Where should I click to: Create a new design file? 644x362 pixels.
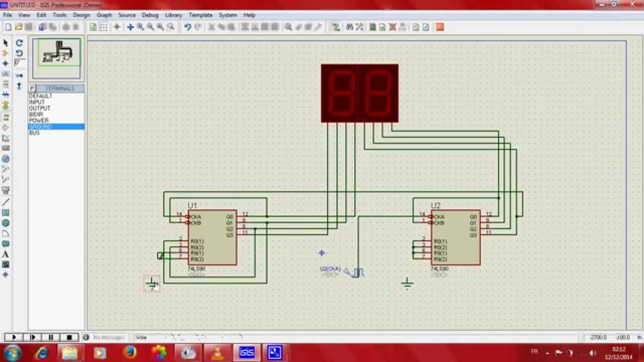(x=8, y=27)
